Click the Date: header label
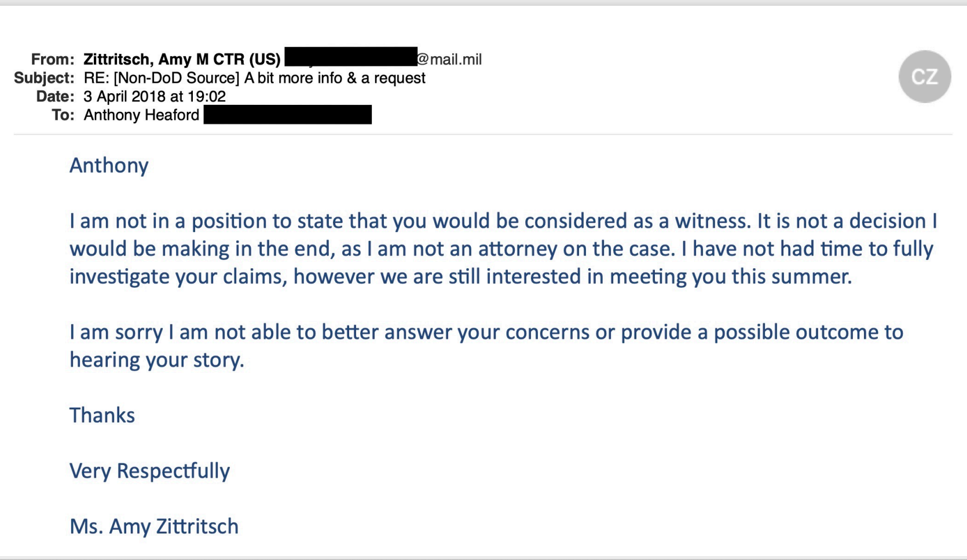Screen dimensions: 967x560 click(x=56, y=96)
